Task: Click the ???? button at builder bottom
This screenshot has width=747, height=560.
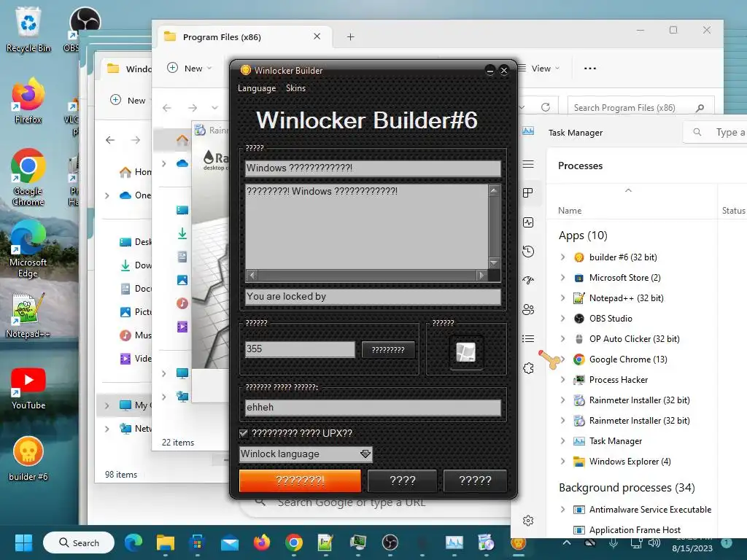Action: click(402, 481)
